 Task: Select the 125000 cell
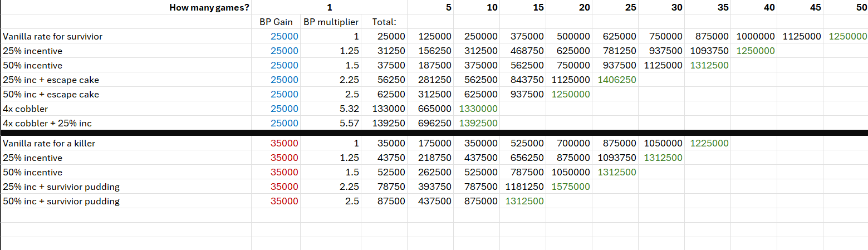pyautogui.click(x=430, y=36)
